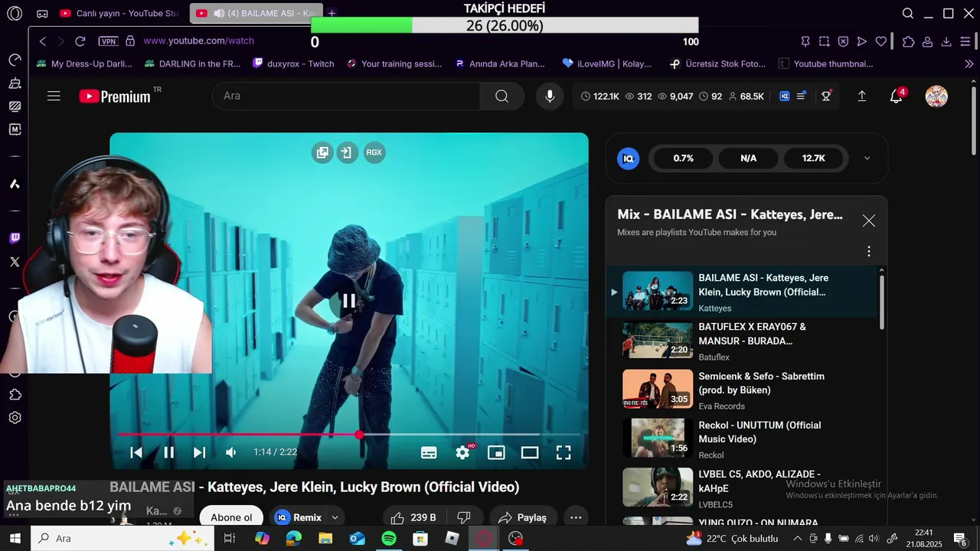The height and width of the screenshot is (551, 980).
Task: Click Abone ol subscribe button
Action: pos(231,517)
